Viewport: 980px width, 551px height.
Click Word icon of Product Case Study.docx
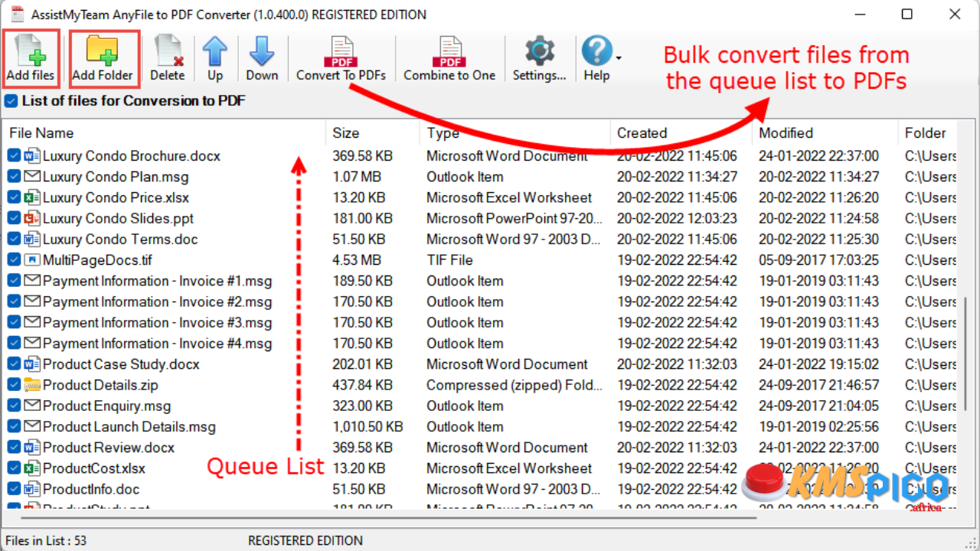pos(32,364)
